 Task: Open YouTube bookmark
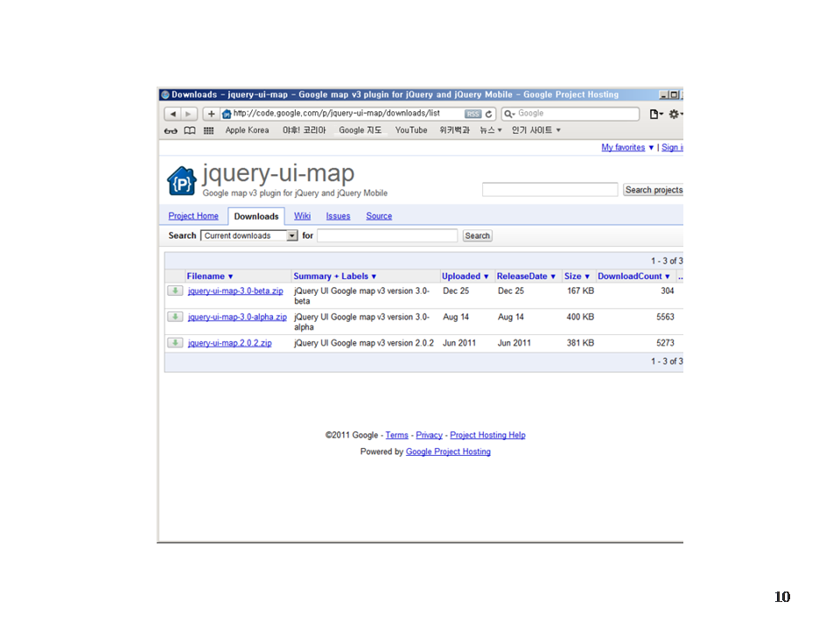411,130
